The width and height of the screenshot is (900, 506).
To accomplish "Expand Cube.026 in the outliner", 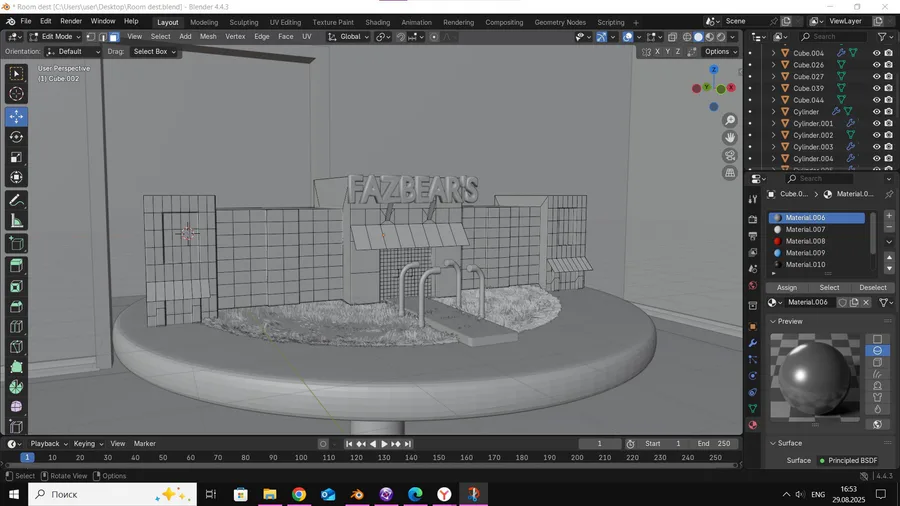I will coord(773,65).
